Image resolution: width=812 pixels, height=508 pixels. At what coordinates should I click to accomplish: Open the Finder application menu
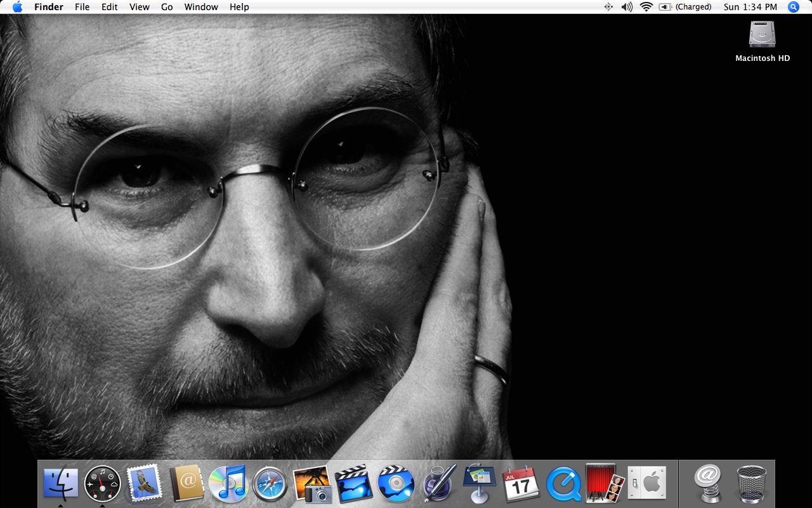49,7
